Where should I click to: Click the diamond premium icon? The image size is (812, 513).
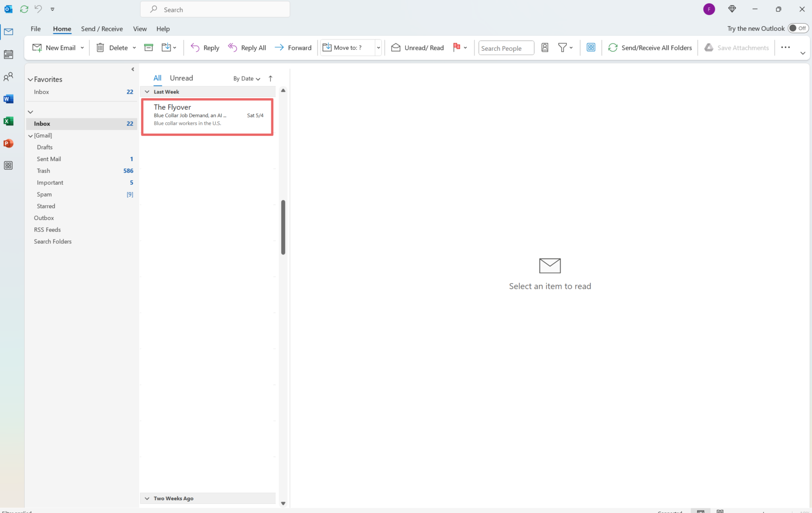click(x=732, y=9)
